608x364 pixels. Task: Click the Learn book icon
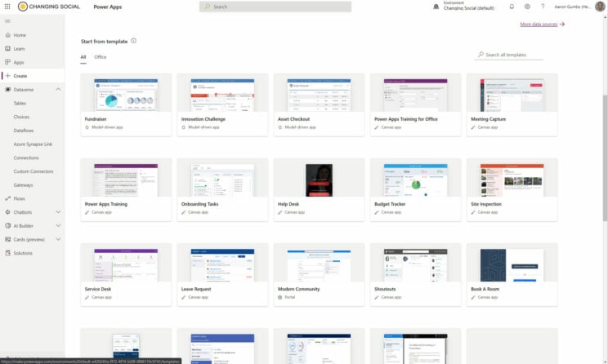click(x=7, y=48)
